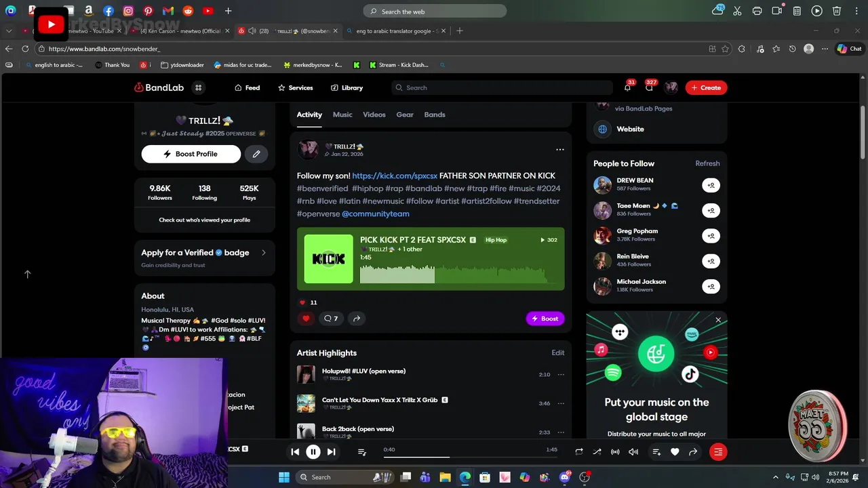868x488 pixels.
Task: Open the browser settings three-dot menu
Action: coord(825,49)
